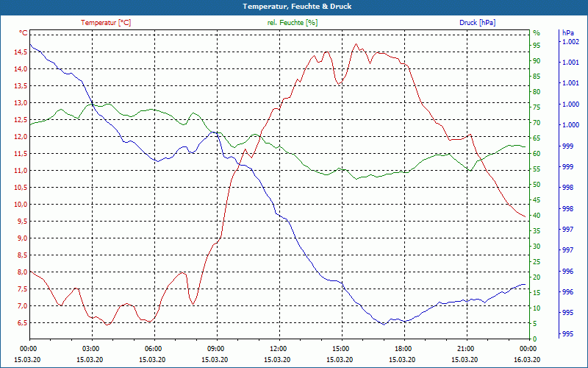Click the "16.03.20" date label

click(527, 359)
